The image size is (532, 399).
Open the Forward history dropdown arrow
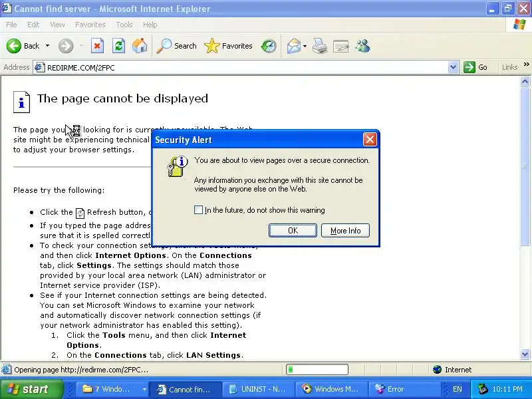[81, 46]
